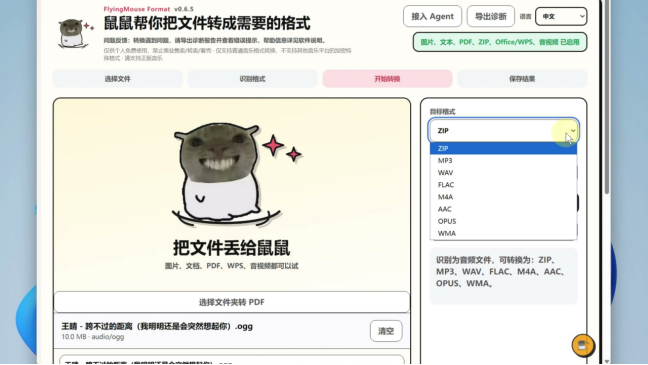Collapse the ZIP target format dropdown arrow
Viewport: 648px width, 365px height.
[573, 131]
